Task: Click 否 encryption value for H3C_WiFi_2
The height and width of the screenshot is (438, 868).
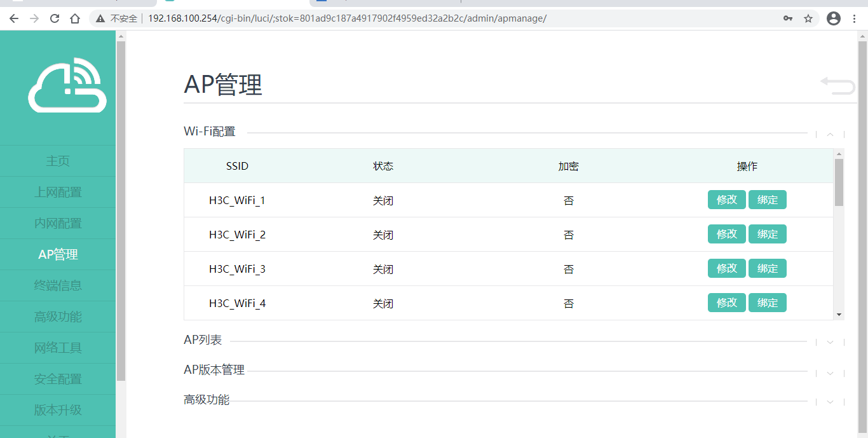Action: [x=569, y=235]
